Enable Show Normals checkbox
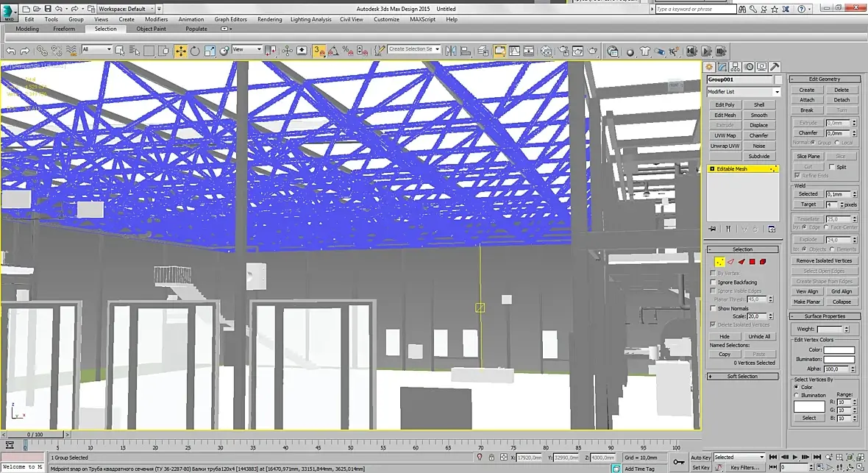The width and height of the screenshot is (868, 473). [x=713, y=308]
